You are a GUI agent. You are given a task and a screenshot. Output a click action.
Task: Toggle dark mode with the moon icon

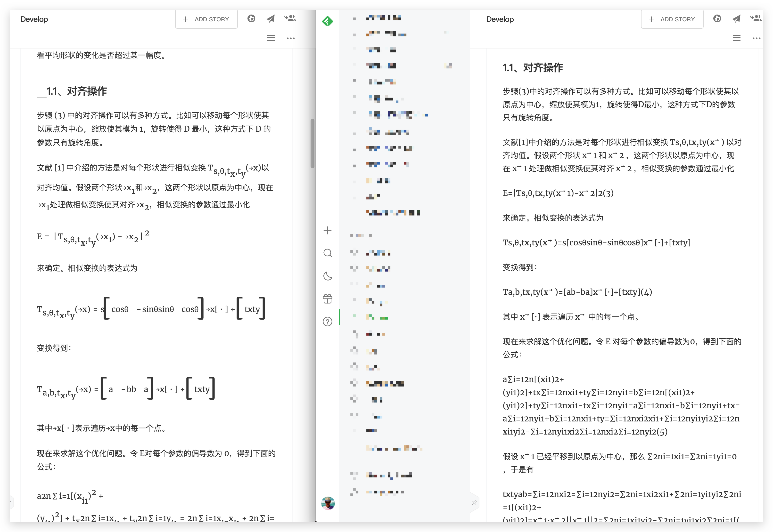(x=328, y=276)
